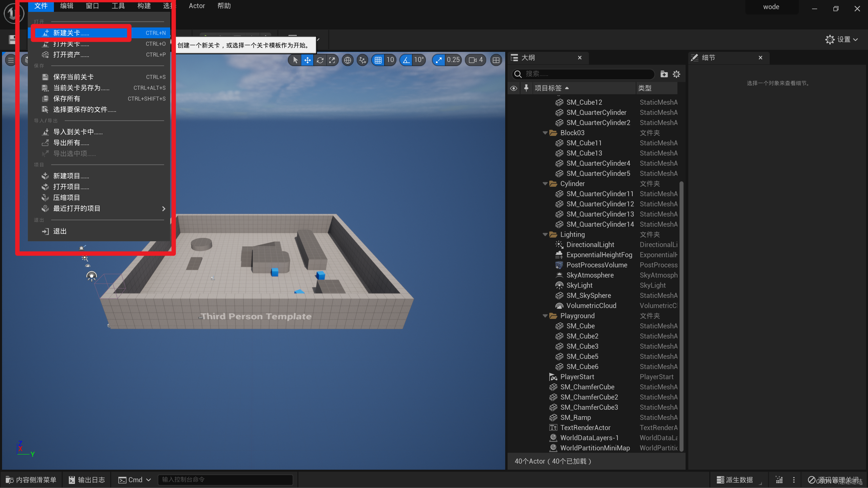
Task: Toggle grid snapping icon
Action: [x=378, y=60]
